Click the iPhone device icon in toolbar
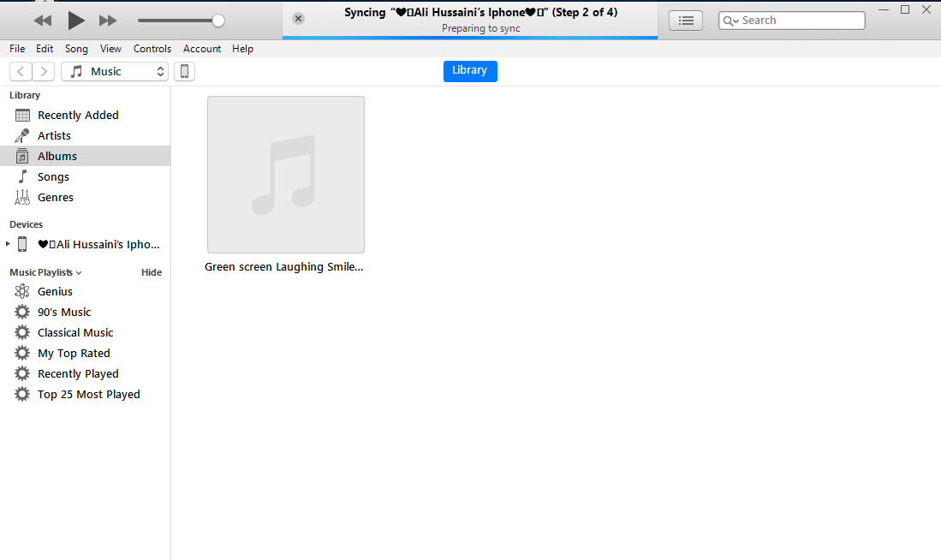Image resolution: width=941 pixels, height=560 pixels. (x=184, y=72)
